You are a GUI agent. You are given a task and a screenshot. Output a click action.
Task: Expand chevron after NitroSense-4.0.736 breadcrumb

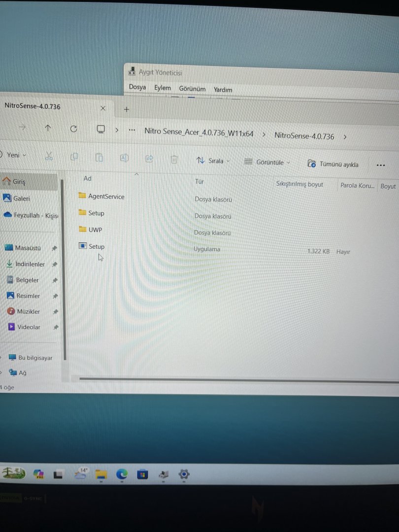[x=345, y=137]
